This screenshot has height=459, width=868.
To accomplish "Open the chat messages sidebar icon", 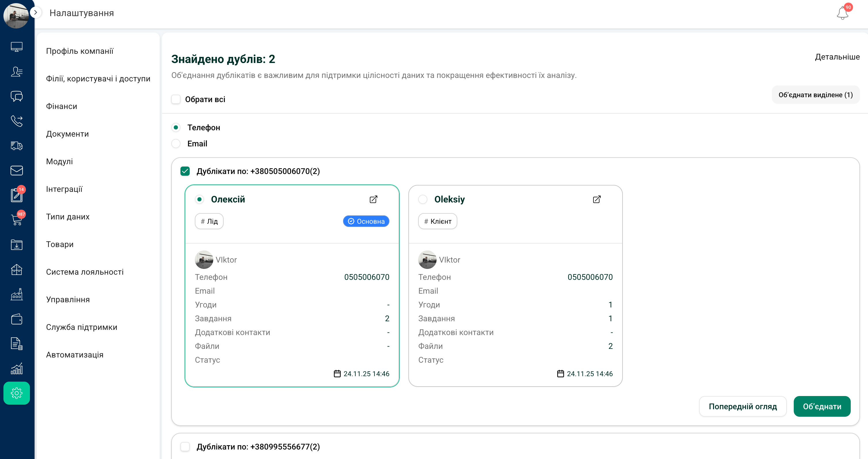I will (x=16, y=96).
